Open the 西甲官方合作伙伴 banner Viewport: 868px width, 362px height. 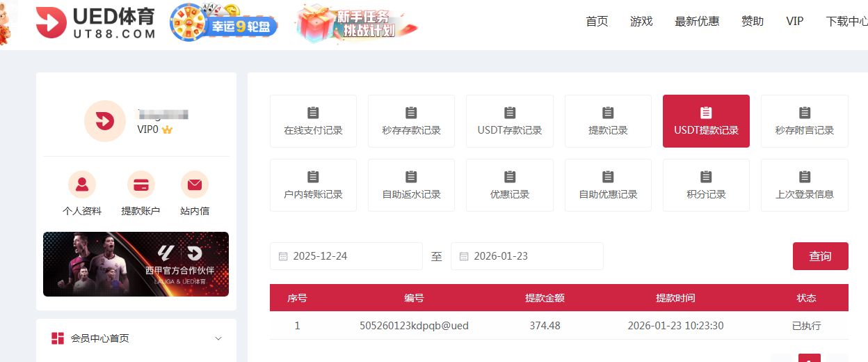click(136, 264)
